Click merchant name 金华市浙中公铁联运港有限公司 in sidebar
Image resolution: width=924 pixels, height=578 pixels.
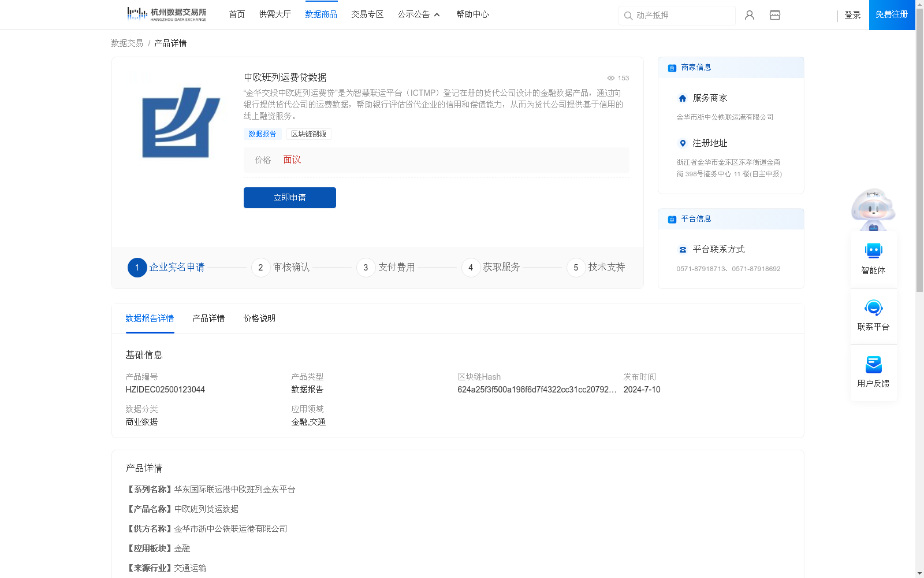(x=725, y=117)
